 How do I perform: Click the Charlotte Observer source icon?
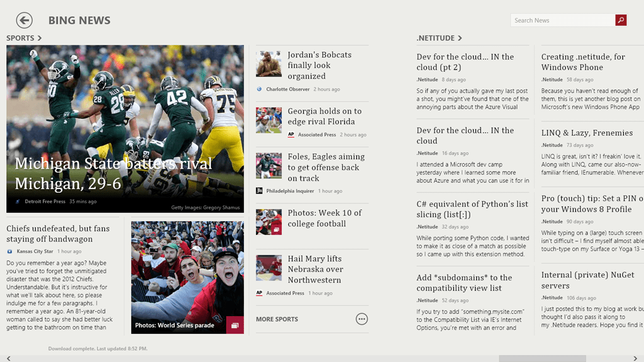point(259,89)
